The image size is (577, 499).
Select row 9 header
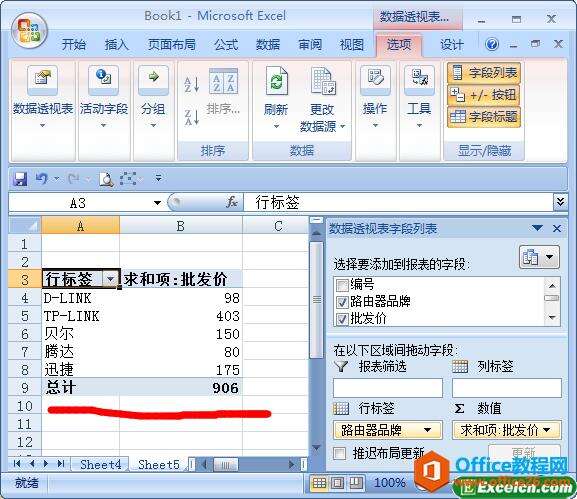pos(25,388)
